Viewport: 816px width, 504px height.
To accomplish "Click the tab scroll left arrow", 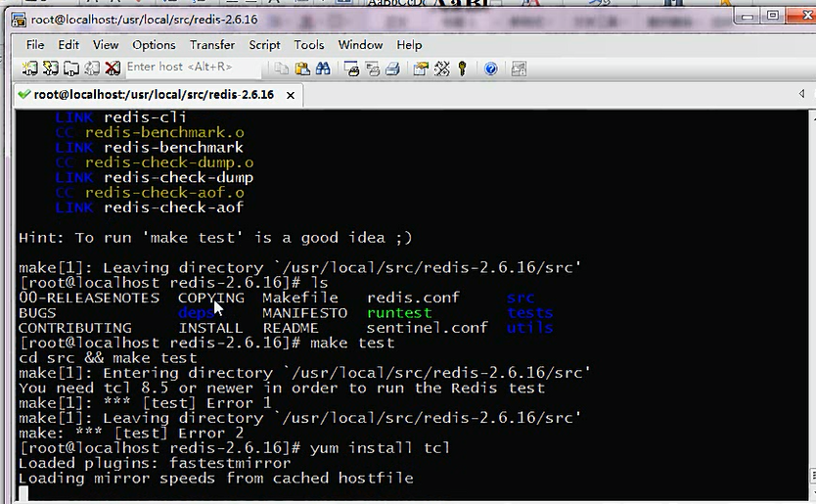I will (x=801, y=93).
